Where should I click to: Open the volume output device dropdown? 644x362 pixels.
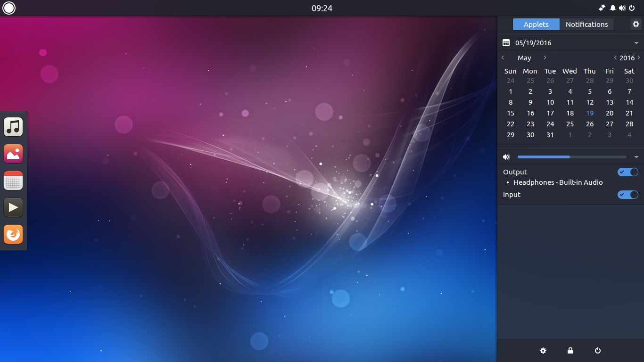pyautogui.click(x=636, y=157)
